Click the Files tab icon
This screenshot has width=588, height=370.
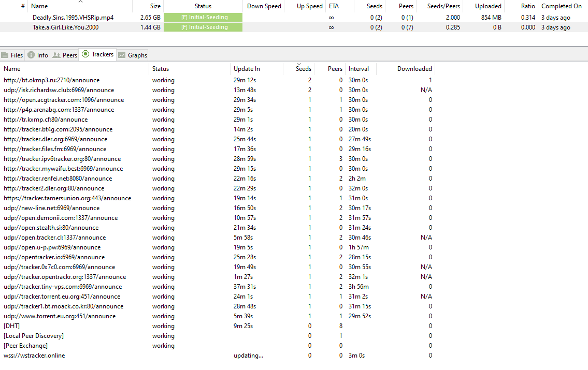click(5, 55)
